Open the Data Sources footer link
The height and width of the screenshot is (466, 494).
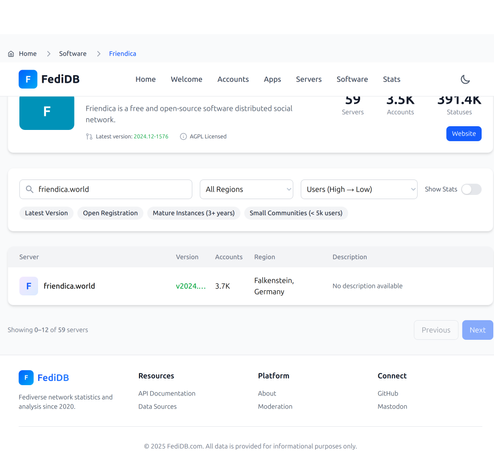pos(158,406)
